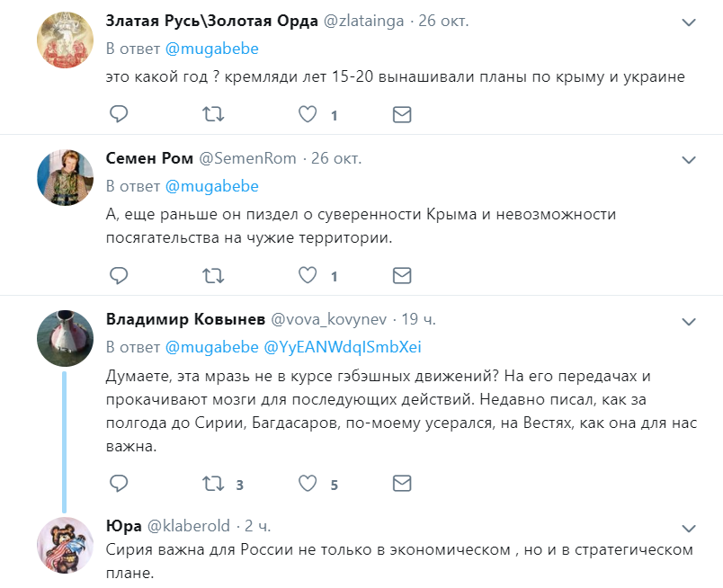This screenshot has width=723, height=588.
Task: Like the tweet by Златая Русь\Золотая Орда
Action: coord(308,114)
